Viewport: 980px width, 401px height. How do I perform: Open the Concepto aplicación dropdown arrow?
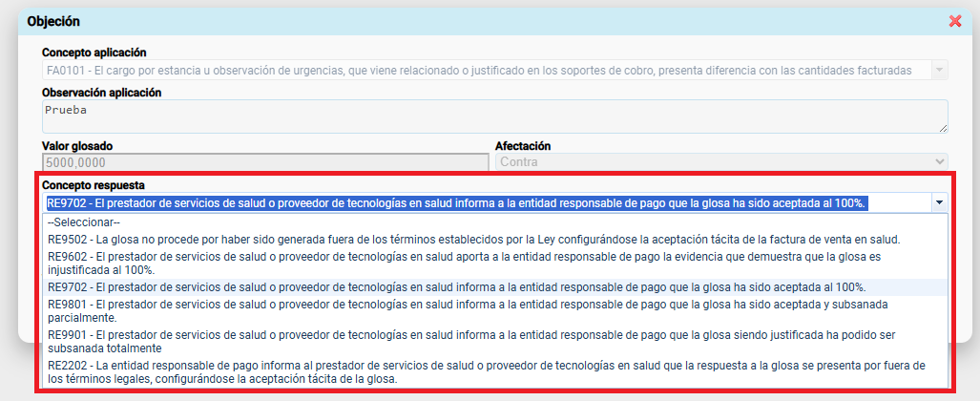point(939,71)
